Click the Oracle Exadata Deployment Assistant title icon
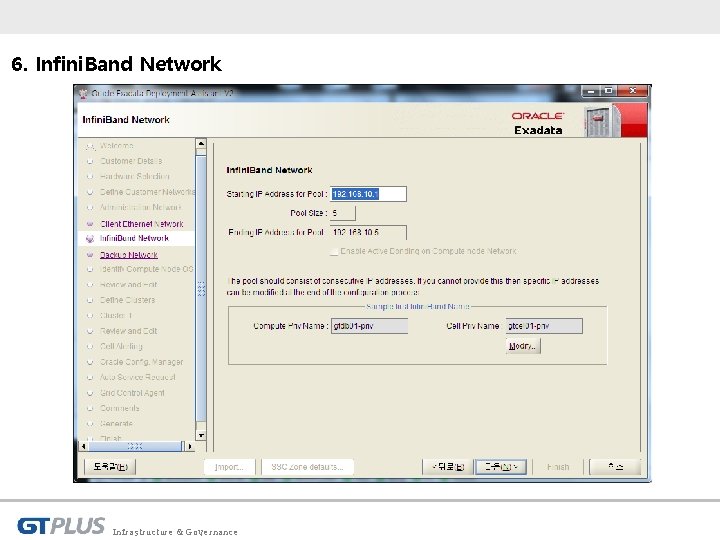 (x=83, y=94)
